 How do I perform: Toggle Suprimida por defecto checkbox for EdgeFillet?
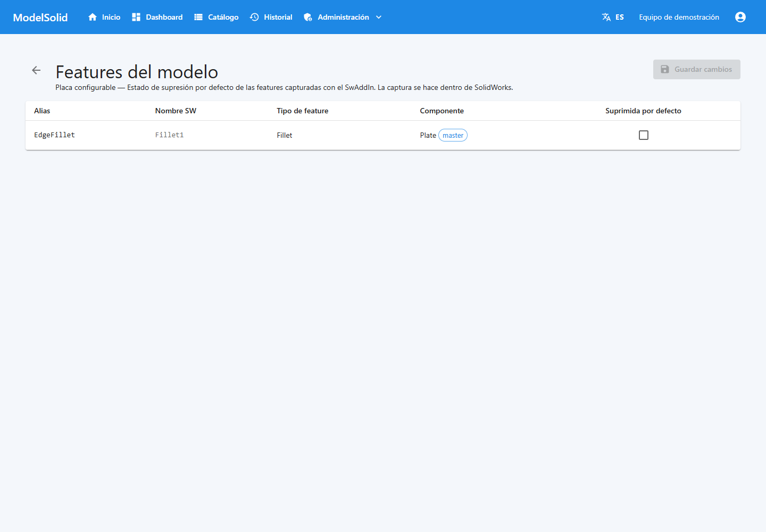(x=644, y=135)
